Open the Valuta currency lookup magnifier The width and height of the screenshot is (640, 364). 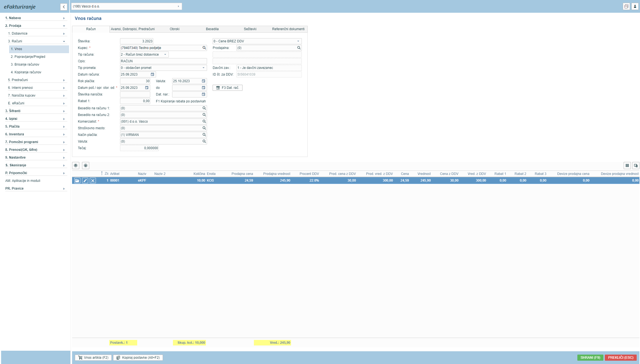[x=204, y=141]
